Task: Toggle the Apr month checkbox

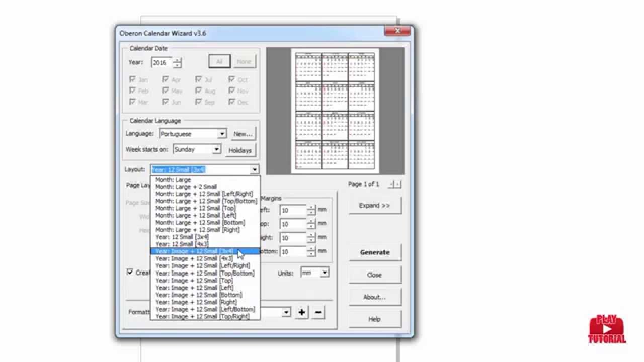Action: tap(166, 79)
